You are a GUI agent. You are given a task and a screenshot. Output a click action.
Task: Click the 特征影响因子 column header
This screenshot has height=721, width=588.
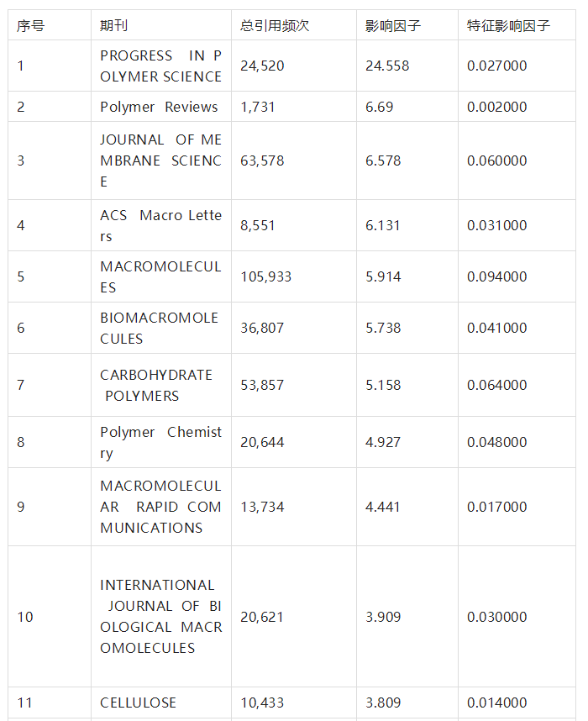click(x=517, y=25)
